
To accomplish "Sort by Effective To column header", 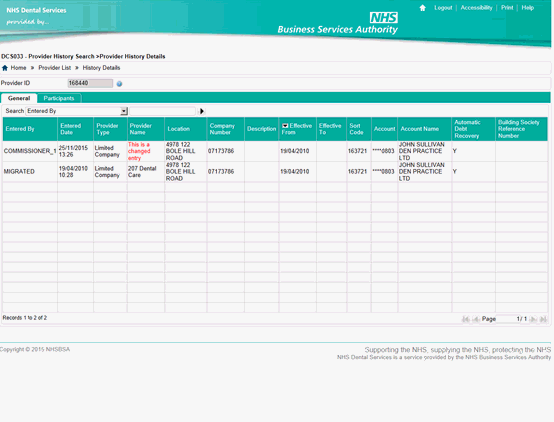I will pos(331,129).
